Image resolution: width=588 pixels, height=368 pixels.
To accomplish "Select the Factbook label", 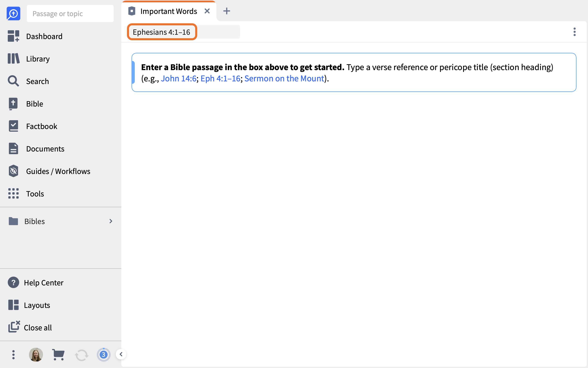I will point(42,126).
